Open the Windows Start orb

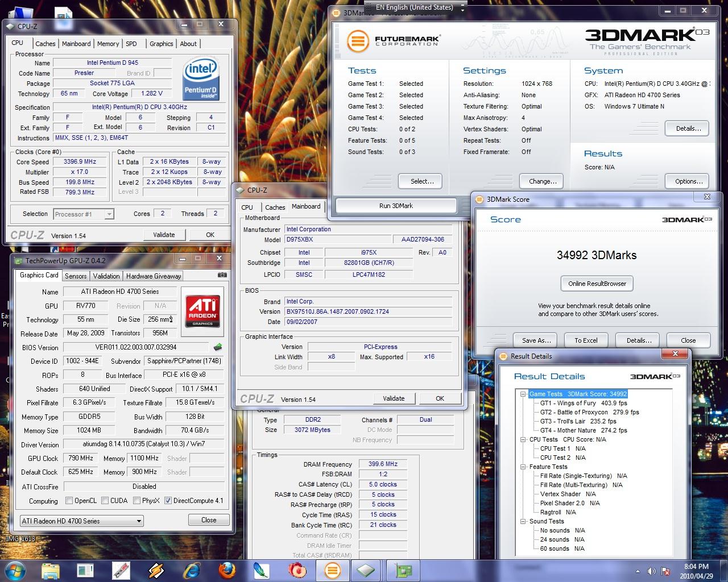tap(15, 570)
